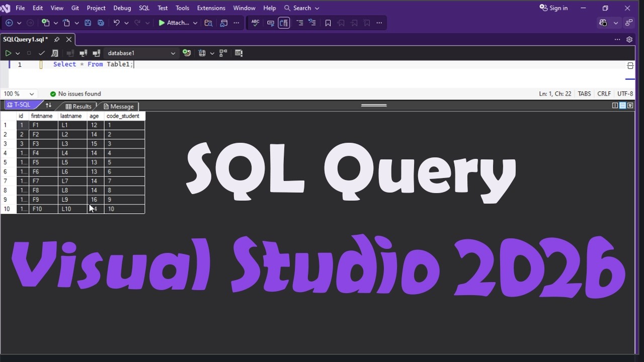
Task: Click the age cell with value 16
Action: coord(95,199)
